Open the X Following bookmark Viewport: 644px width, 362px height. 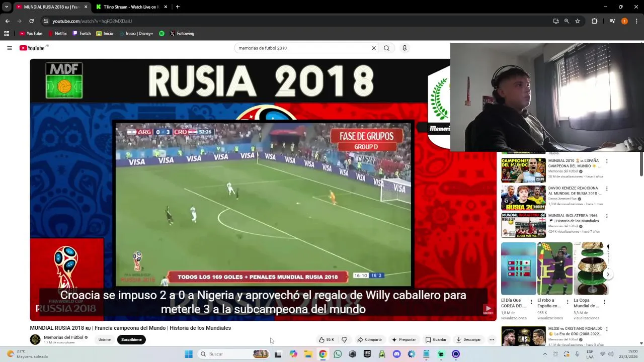pyautogui.click(x=182, y=34)
